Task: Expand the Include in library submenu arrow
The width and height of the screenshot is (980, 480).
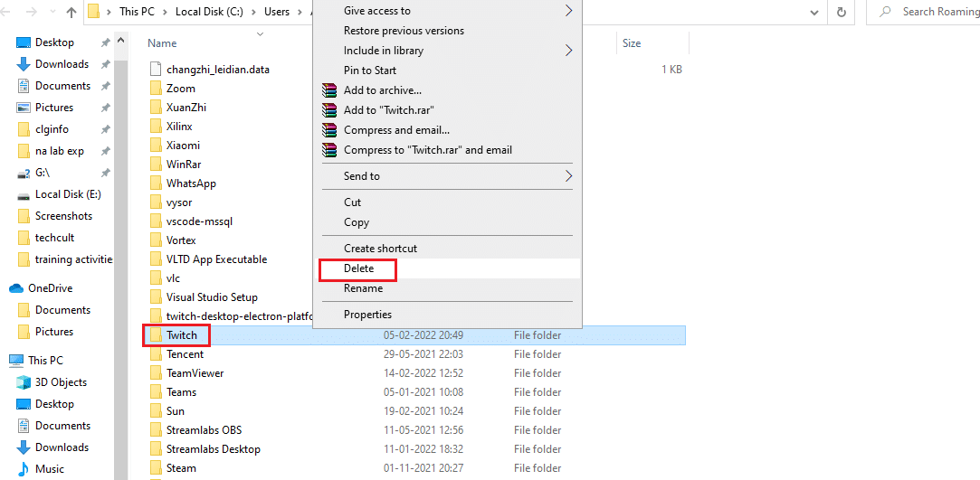Action: coord(568,51)
